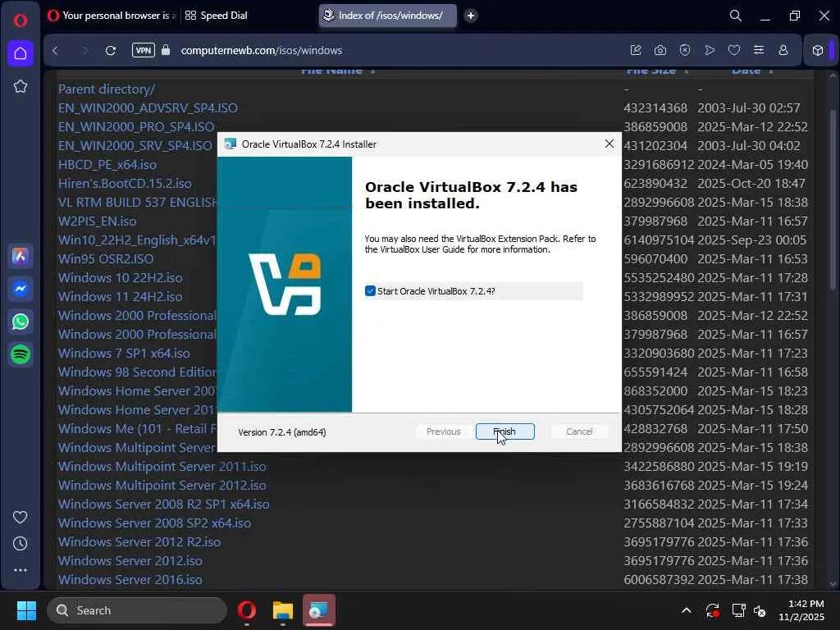Screen dimensions: 840x630
Task: Open Windows Multipoint Server 2012.iso link
Action: pyautogui.click(x=162, y=485)
